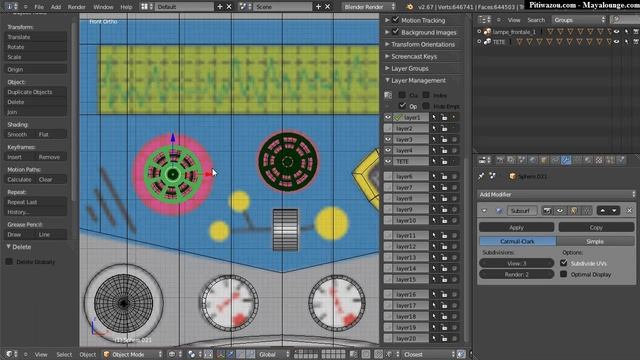Open the 3D viewport Select menu
640x360 pixels.
[64, 354]
